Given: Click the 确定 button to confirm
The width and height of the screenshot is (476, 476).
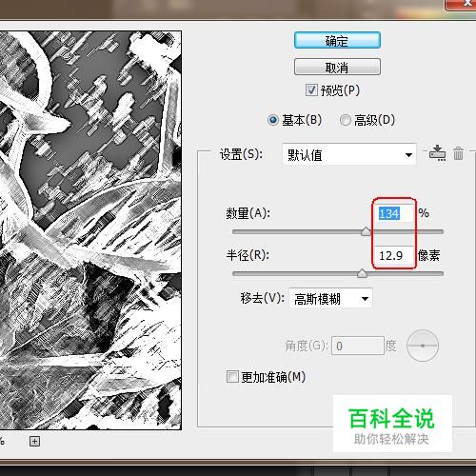Looking at the screenshot, I should click(x=337, y=40).
